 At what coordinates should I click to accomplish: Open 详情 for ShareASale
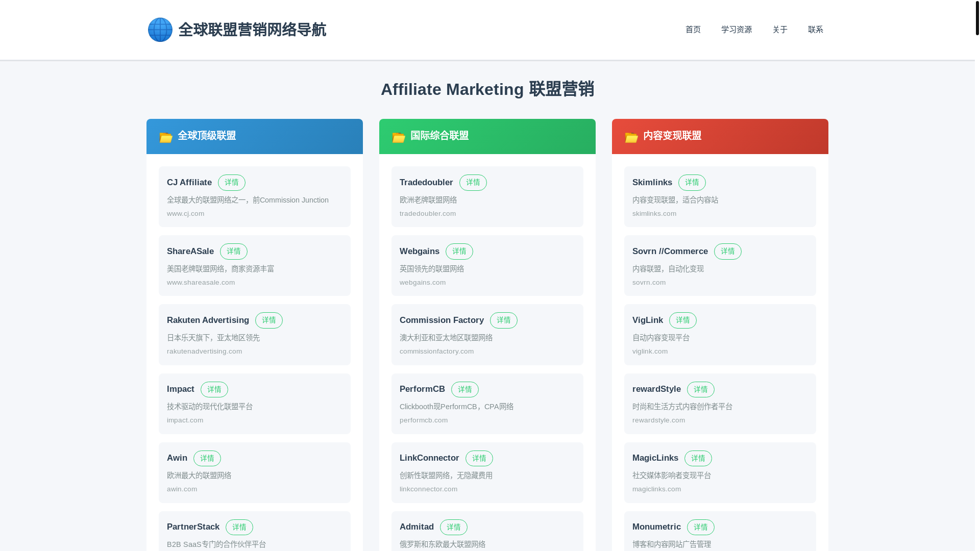pyautogui.click(x=234, y=252)
